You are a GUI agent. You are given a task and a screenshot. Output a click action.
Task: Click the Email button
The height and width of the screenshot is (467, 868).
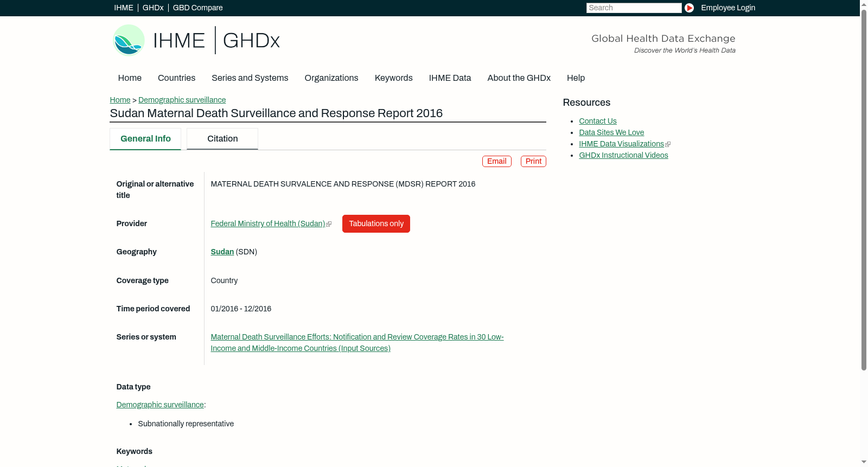pos(497,161)
